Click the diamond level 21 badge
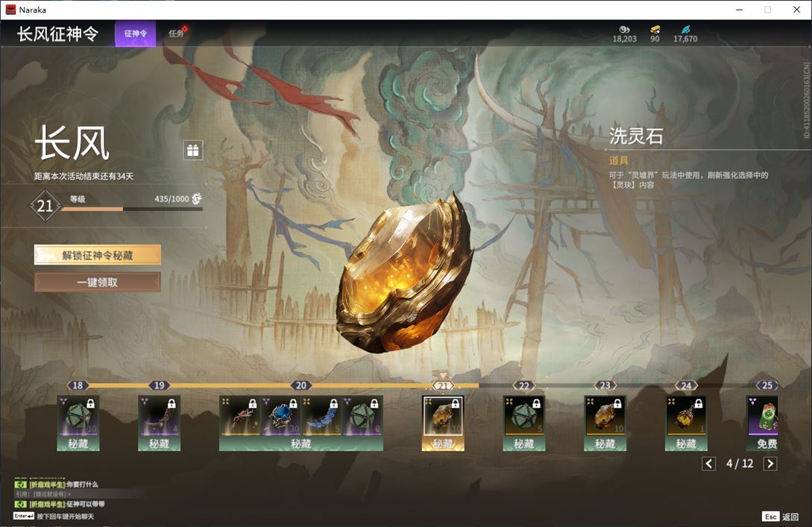The image size is (812, 527). click(45, 206)
